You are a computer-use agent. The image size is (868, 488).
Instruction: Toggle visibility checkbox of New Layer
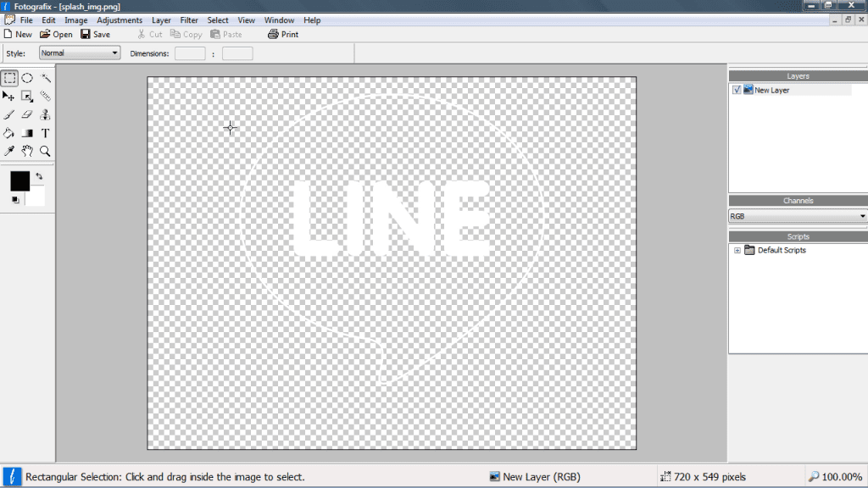coord(737,90)
